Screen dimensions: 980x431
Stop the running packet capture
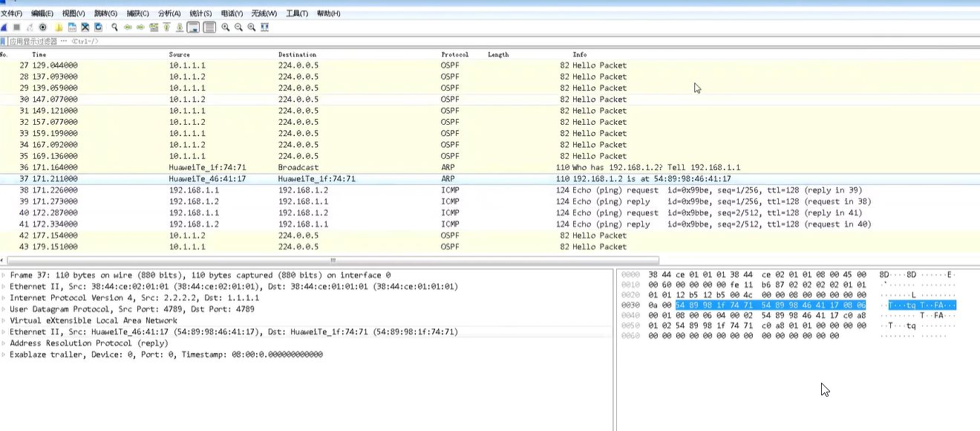coord(16,27)
